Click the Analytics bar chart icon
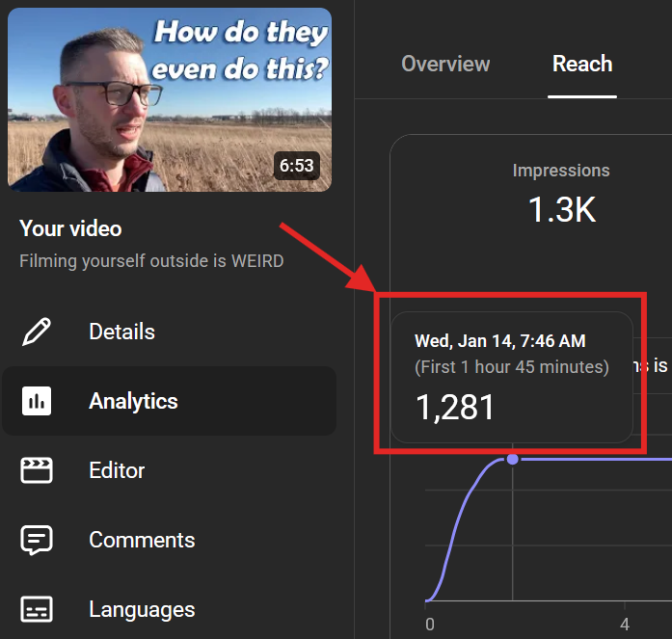The image size is (672, 639). 37,401
